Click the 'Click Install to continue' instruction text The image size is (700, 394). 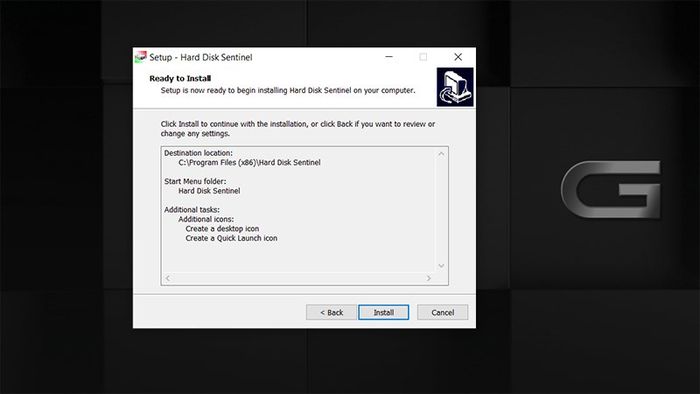pos(298,129)
